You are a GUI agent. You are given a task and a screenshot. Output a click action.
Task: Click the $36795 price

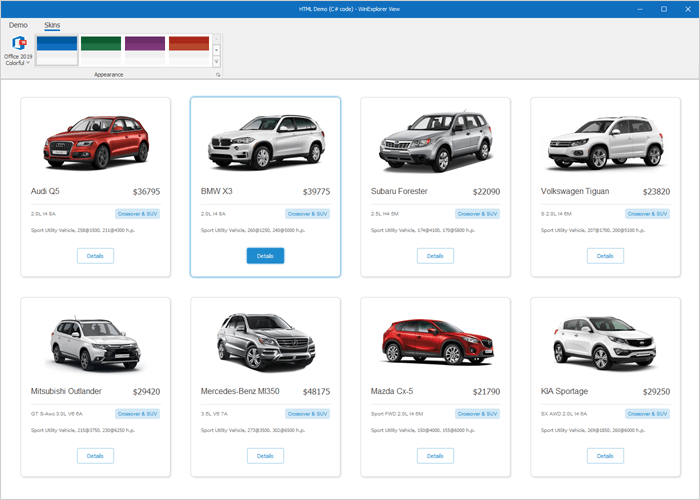(146, 192)
